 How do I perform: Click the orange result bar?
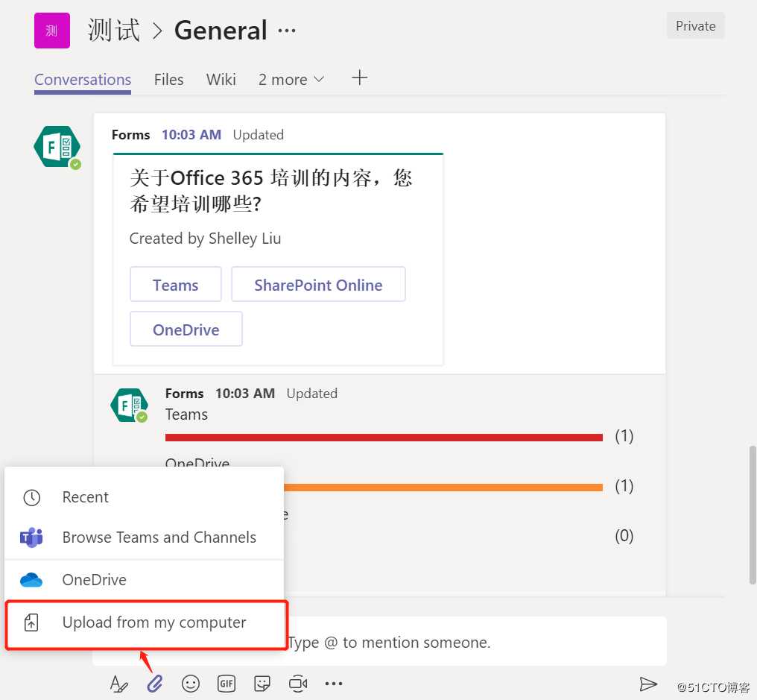click(x=443, y=487)
